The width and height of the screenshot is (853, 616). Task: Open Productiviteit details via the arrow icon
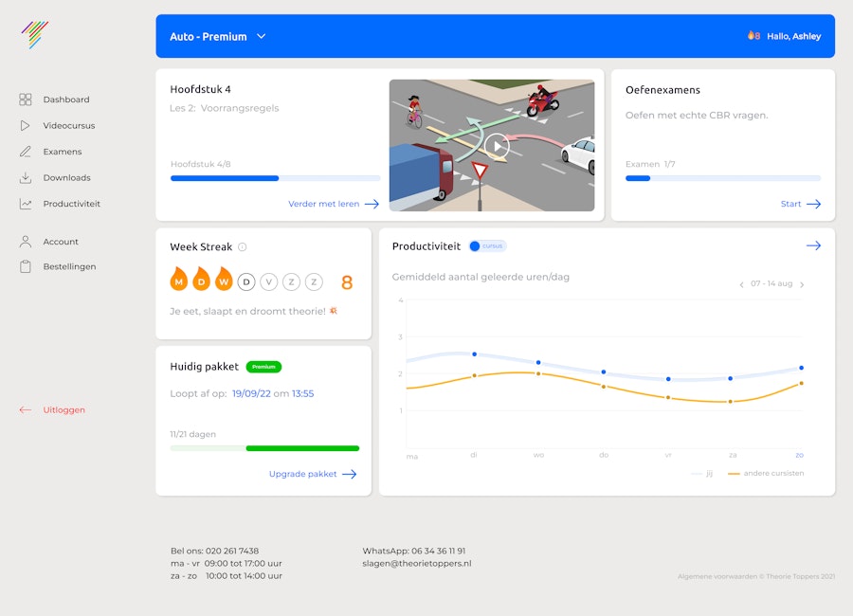813,245
